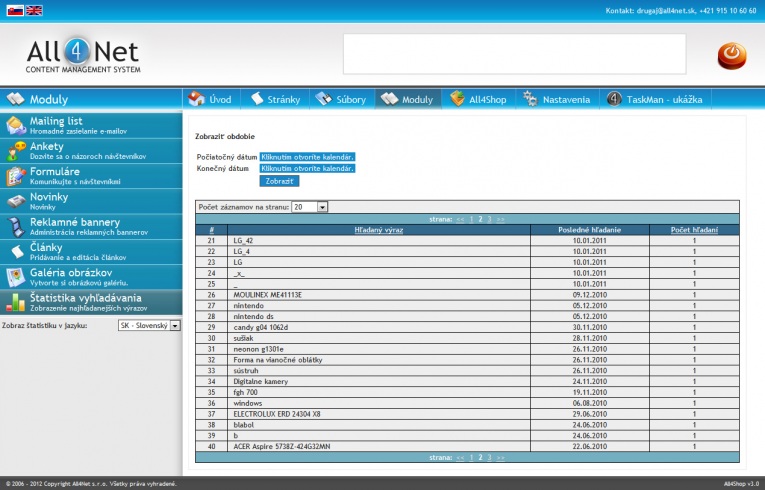
Task: Open calendar for Konečný dátum
Action: point(307,168)
